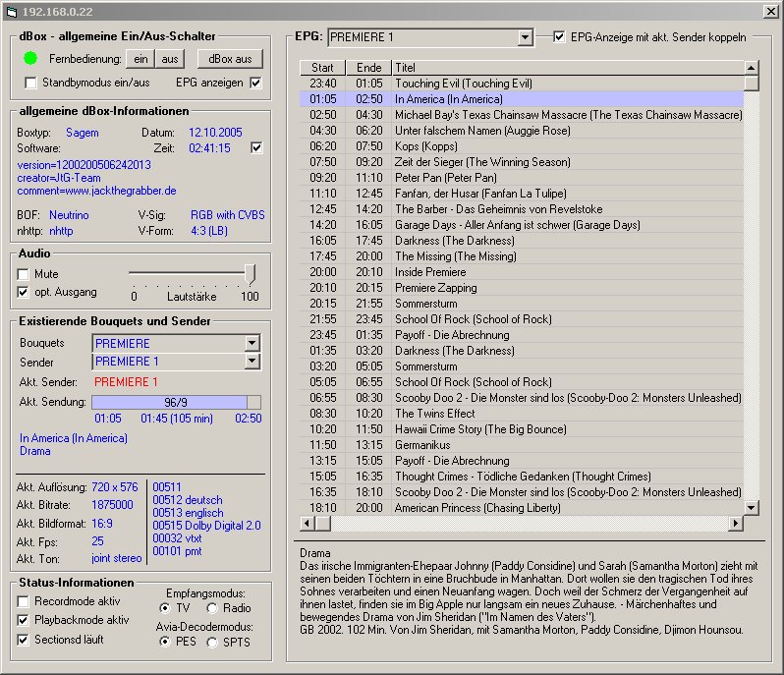Click the 'dBox aus' button
Viewport: 784px width, 675px height.
click(230, 59)
